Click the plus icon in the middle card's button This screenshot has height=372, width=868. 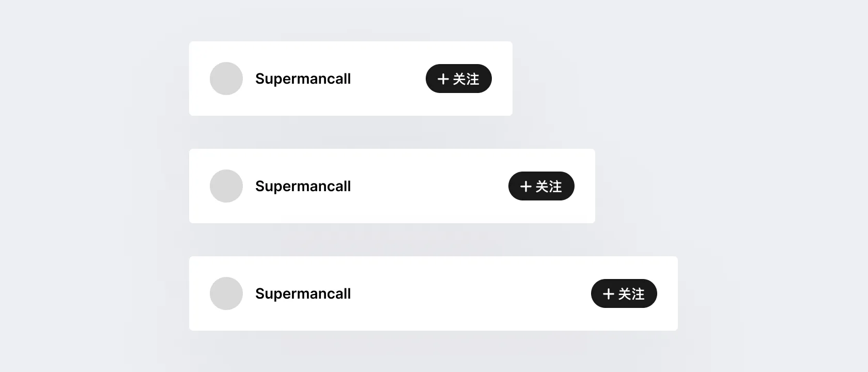point(526,187)
